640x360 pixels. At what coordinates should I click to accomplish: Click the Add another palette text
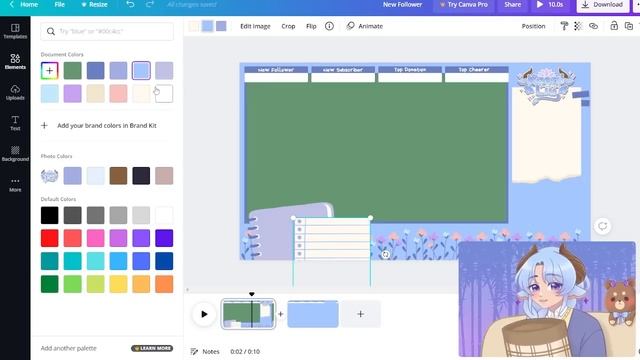coord(69,348)
